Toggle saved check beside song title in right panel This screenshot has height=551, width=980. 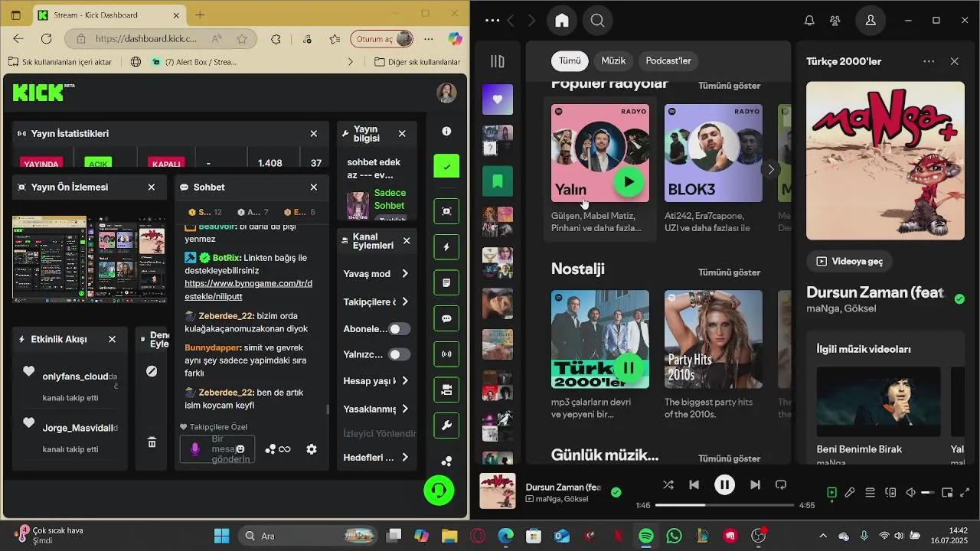[959, 299]
